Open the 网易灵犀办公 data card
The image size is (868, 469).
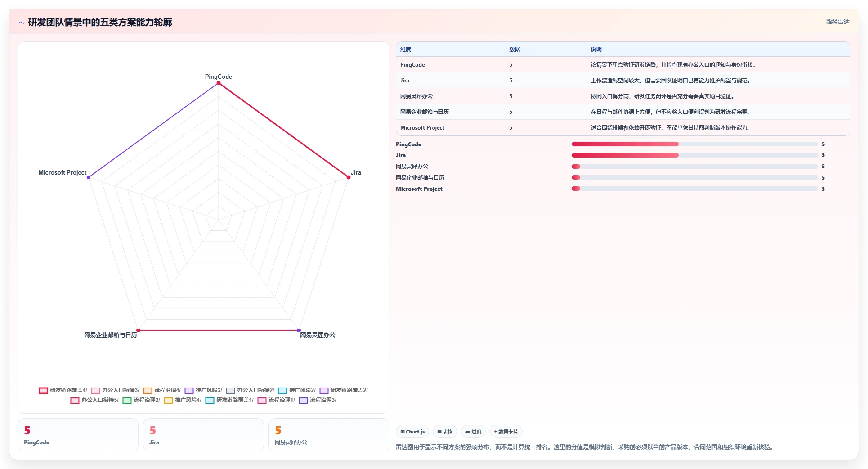coord(329,435)
